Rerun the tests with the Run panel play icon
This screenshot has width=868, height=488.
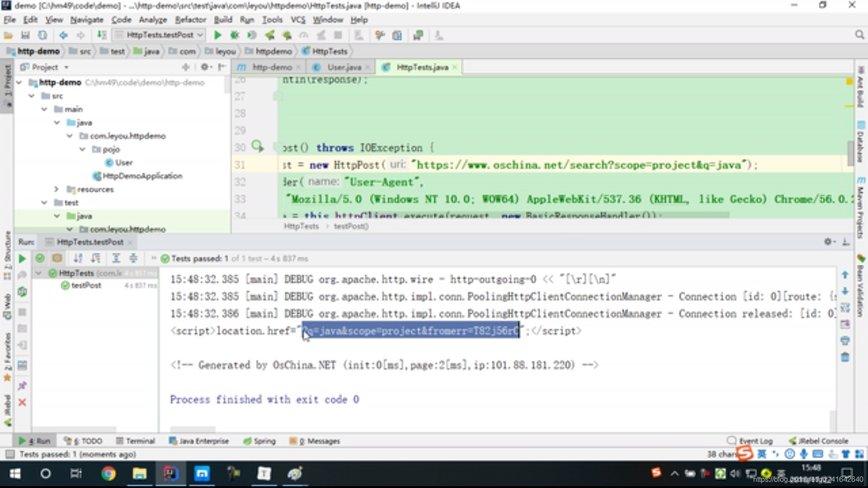(22, 258)
